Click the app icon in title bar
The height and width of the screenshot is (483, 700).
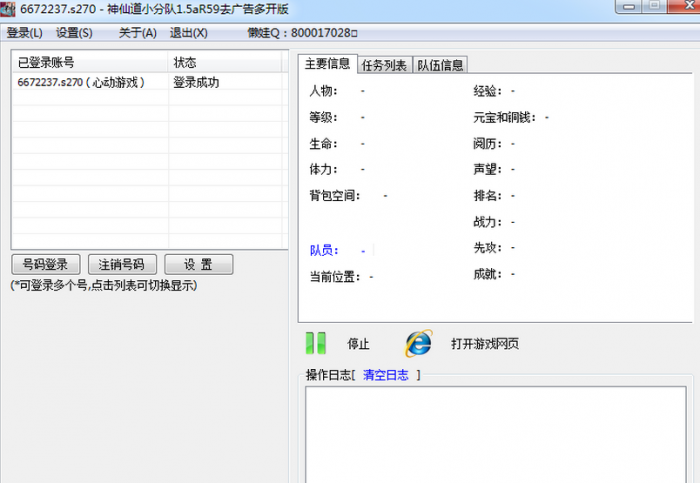tap(8, 9)
